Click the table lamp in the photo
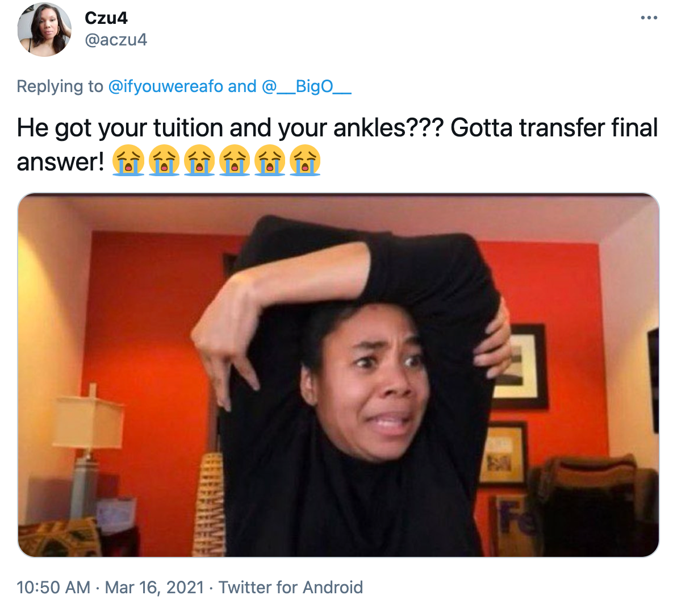This screenshot has width=677, height=616. tap(89, 449)
